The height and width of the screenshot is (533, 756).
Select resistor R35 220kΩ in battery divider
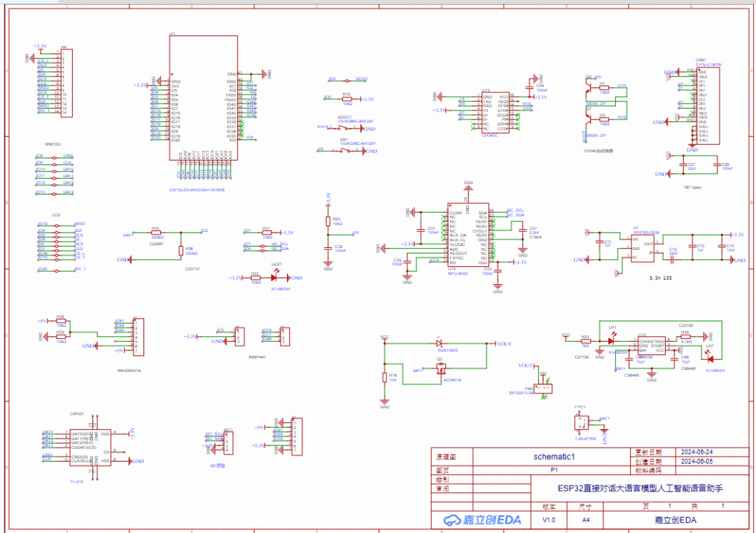coord(155,235)
